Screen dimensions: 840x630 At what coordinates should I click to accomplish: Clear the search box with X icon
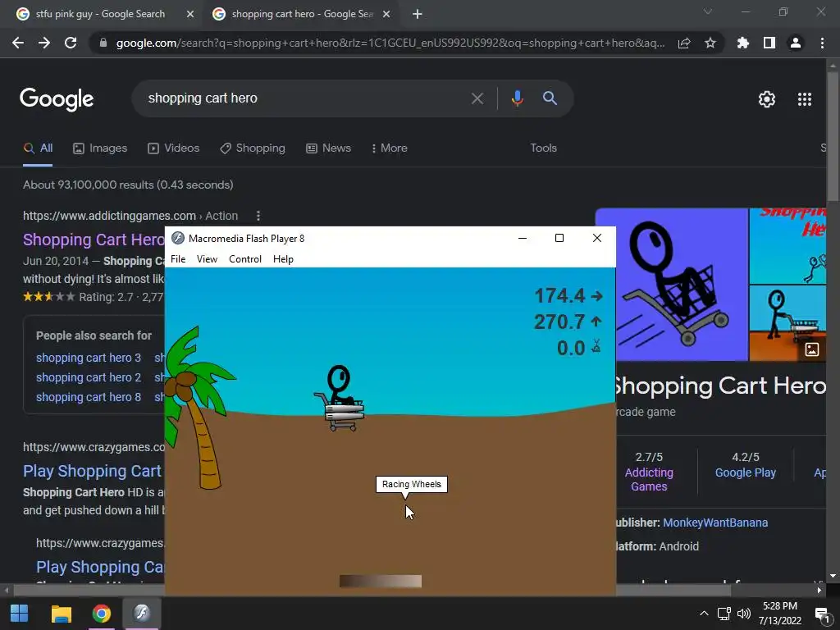pyautogui.click(x=477, y=98)
